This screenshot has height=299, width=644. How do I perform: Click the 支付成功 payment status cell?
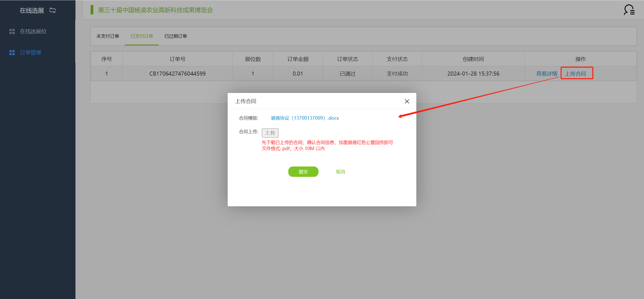coord(397,74)
